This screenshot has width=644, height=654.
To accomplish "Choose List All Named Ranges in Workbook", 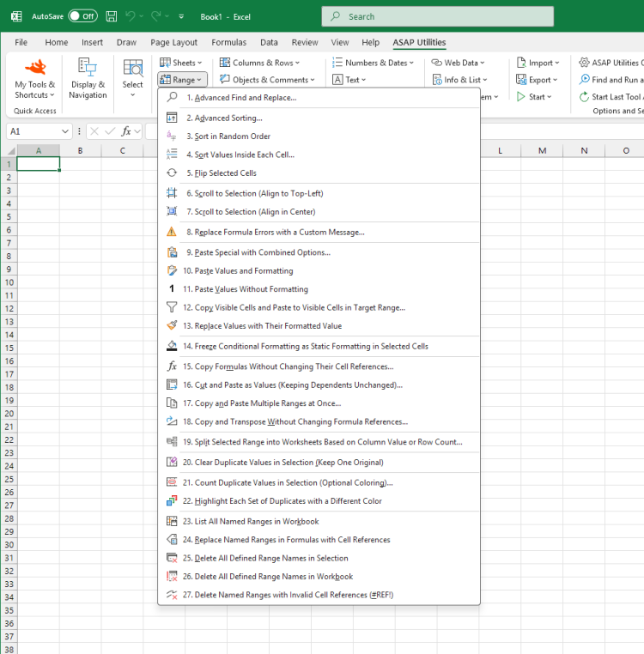I will (x=250, y=522).
